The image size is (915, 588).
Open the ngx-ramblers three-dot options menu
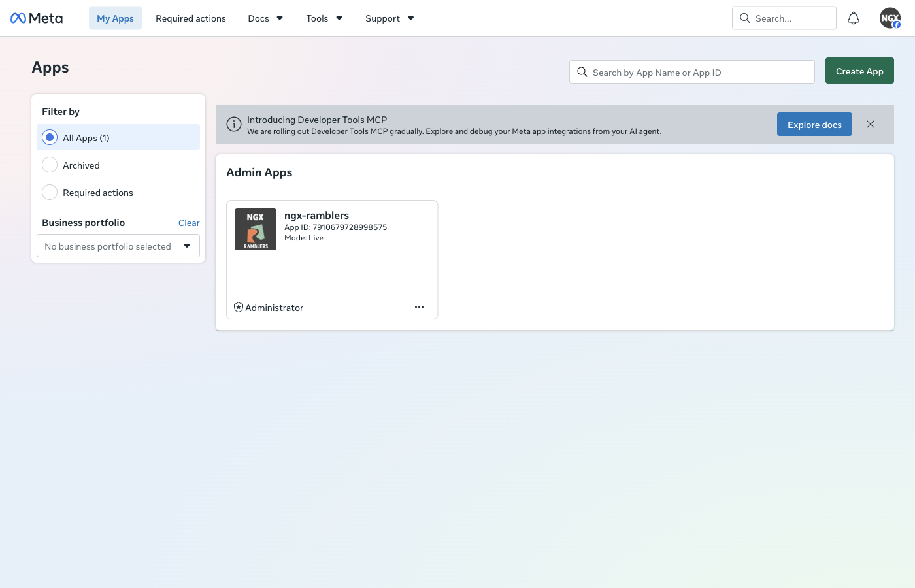point(419,307)
